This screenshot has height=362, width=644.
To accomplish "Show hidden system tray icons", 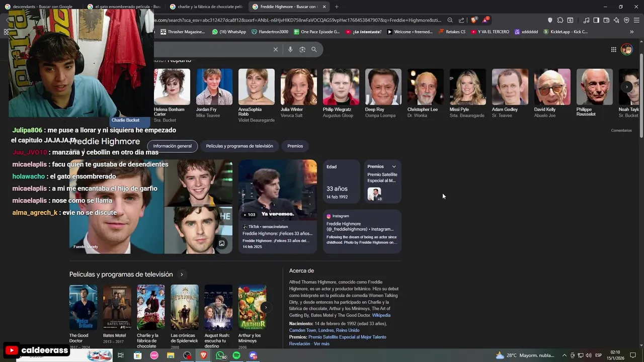I will click(565, 355).
